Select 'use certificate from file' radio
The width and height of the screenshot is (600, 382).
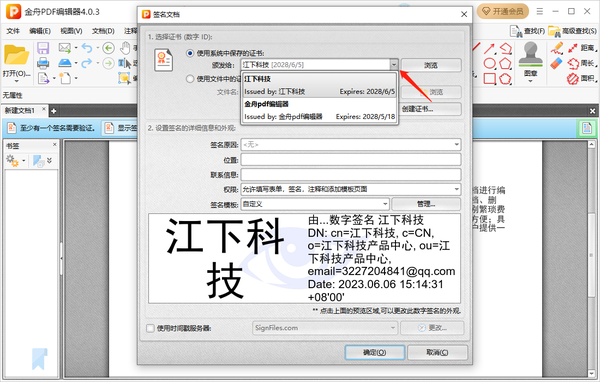point(189,79)
